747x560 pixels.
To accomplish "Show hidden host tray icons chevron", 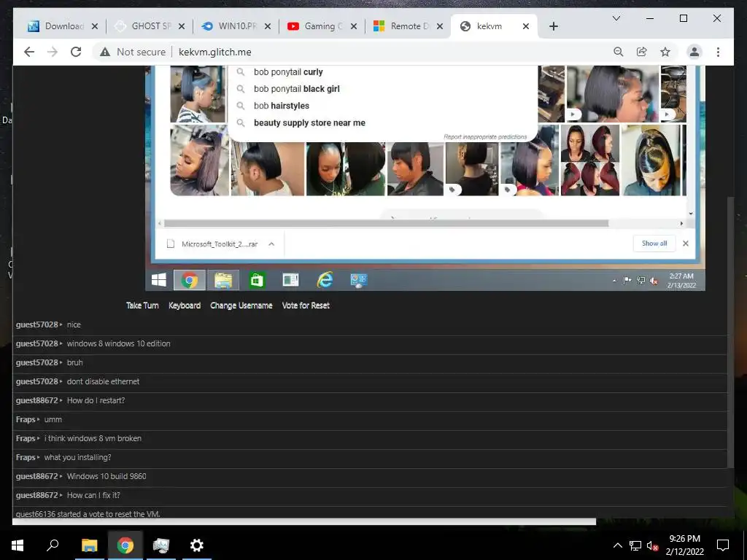I will pos(617,545).
